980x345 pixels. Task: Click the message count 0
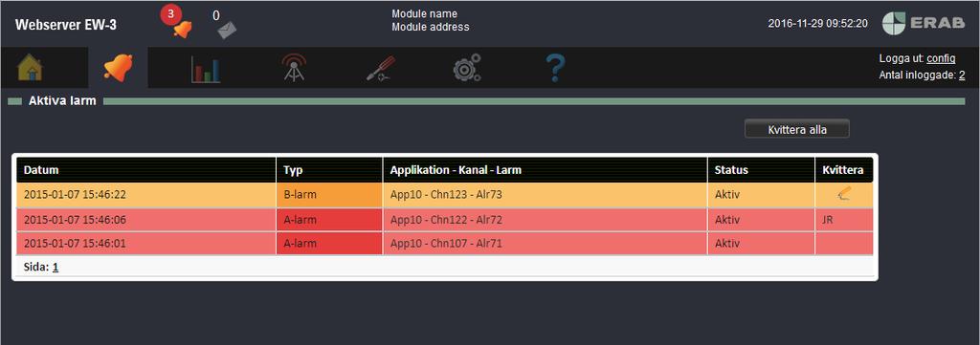tap(216, 15)
